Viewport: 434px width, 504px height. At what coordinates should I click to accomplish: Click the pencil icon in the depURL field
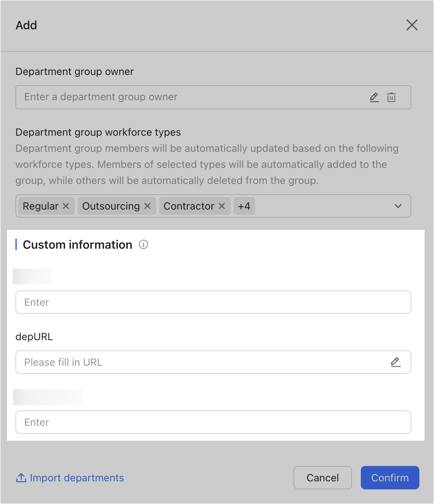[x=396, y=362]
